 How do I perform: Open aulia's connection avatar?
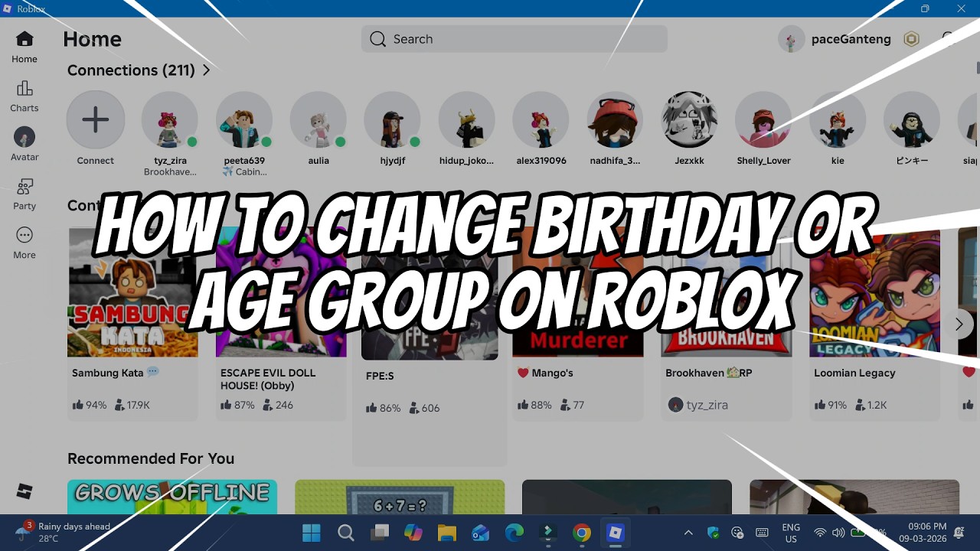pos(318,120)
